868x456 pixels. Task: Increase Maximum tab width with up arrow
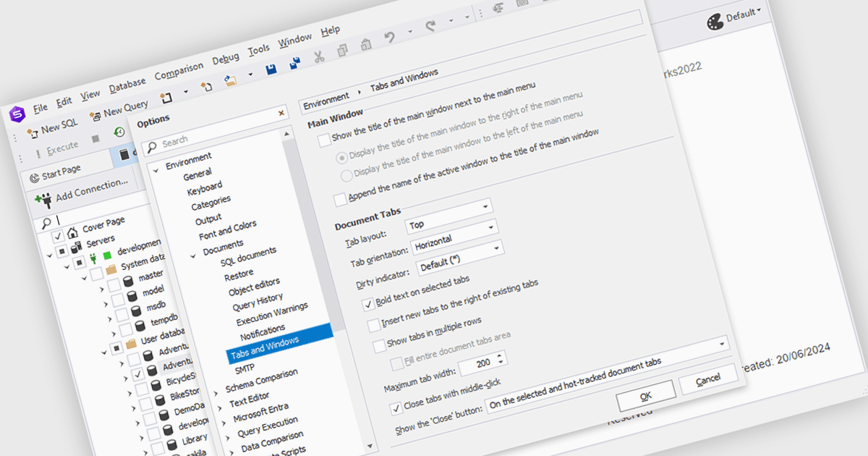point(501,355)
